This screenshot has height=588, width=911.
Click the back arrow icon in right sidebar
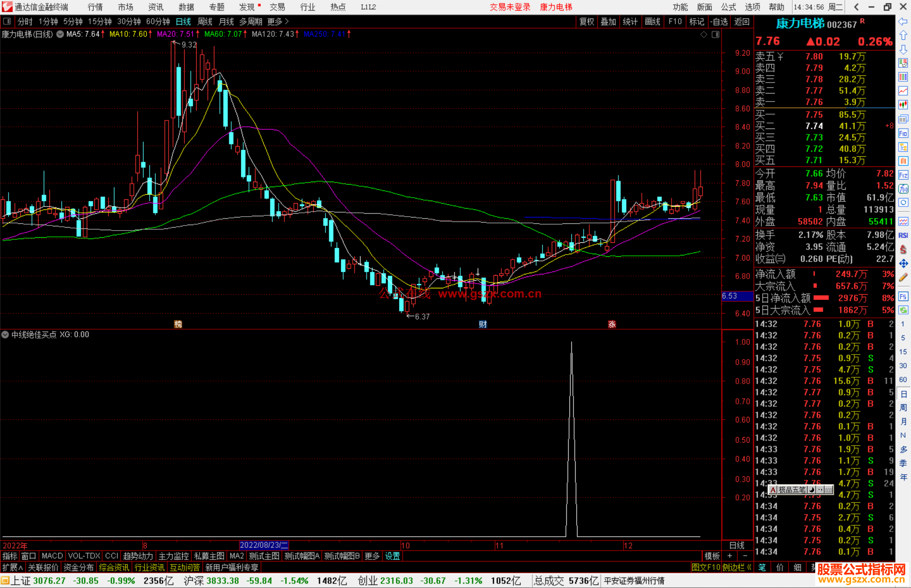click(x=903, y=21)
